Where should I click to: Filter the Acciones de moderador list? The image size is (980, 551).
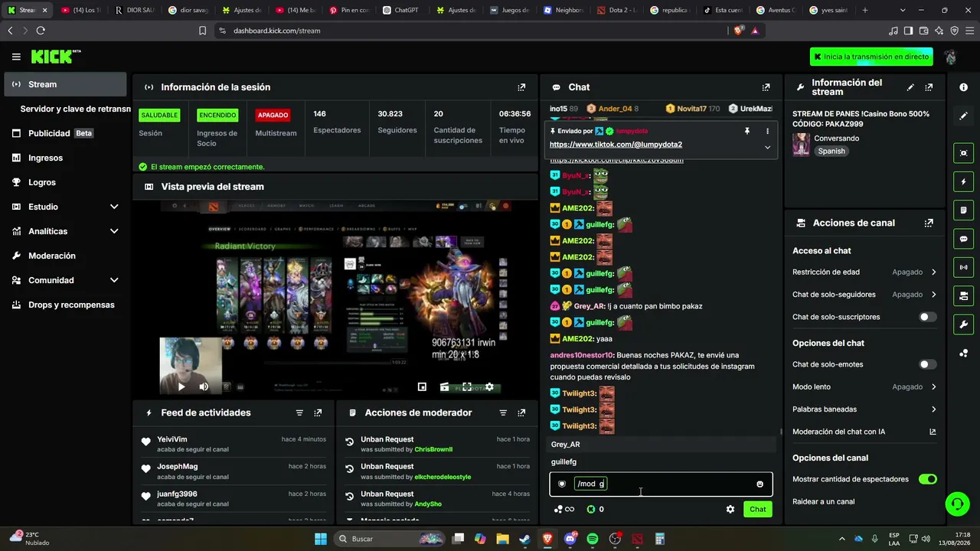click(x=503, y=412)
